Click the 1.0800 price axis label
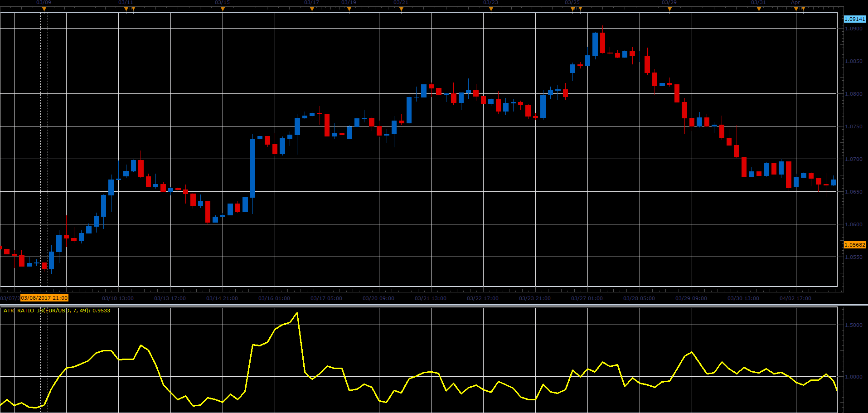Image resolution: width=868 pixels, height=413 pixels. [x=854, y=94]
